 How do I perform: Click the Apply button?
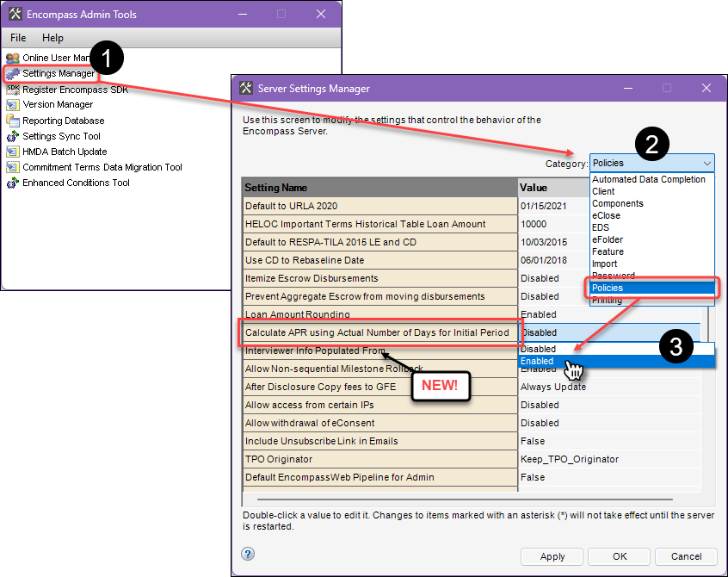pyautogui.click(x=552, y=556)
